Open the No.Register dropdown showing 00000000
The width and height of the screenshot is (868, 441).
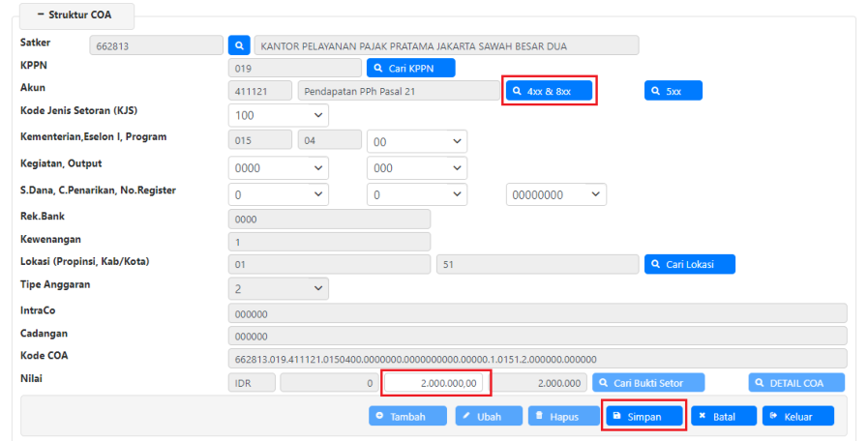[x=556, y=193]
